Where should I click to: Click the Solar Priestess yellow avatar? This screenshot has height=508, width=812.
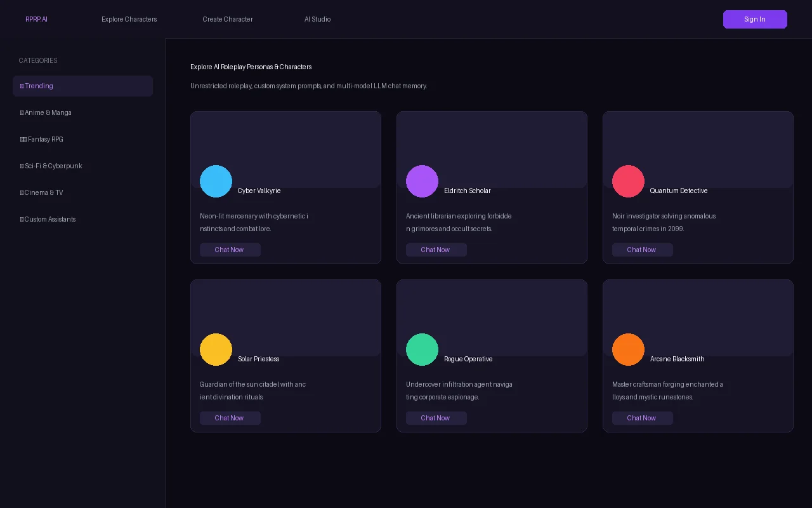pyautogui.click(x=216, y=349)
